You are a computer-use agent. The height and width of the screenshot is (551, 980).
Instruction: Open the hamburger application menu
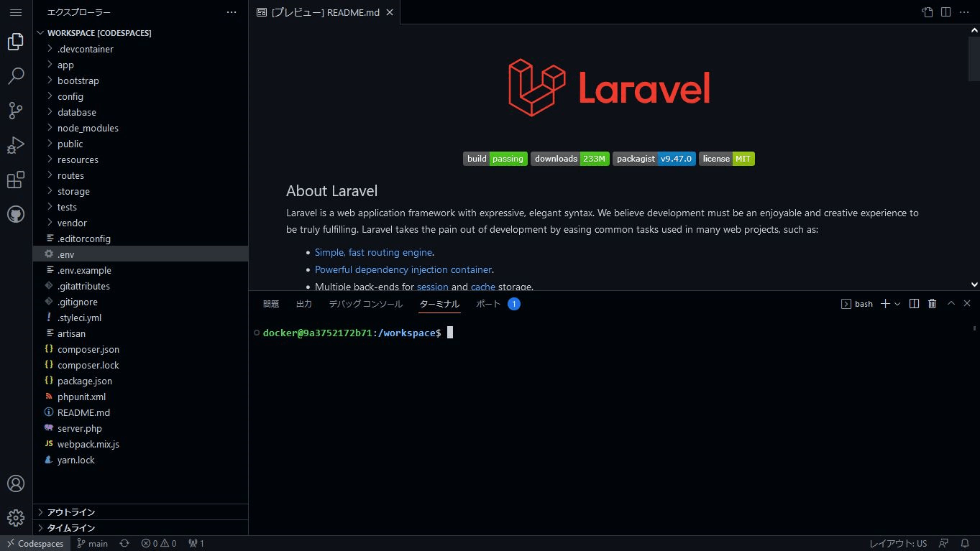pyautogui.click(x=16, y=12)
